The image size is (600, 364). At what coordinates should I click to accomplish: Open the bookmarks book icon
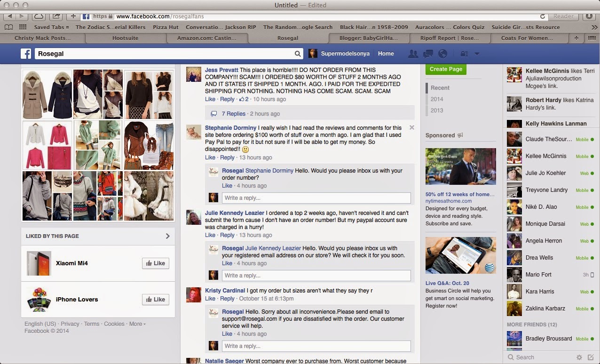[9, 27]
